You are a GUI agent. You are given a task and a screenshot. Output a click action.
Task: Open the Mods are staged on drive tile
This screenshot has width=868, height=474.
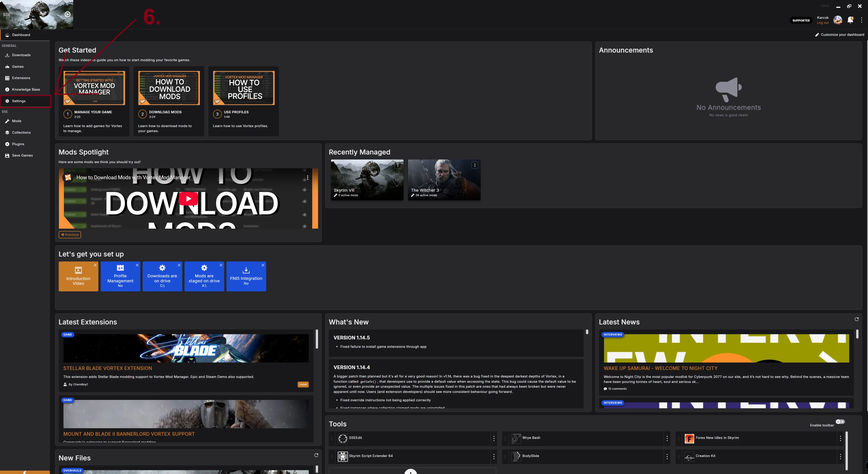204,276
